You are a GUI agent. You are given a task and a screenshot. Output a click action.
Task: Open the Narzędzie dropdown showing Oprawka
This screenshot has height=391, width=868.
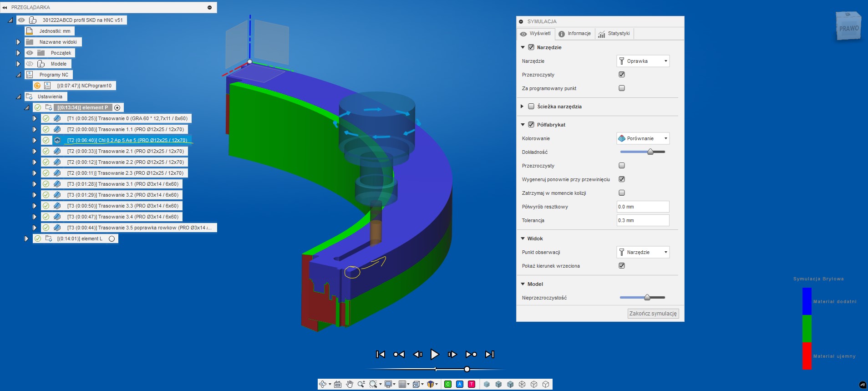[643, 61]
